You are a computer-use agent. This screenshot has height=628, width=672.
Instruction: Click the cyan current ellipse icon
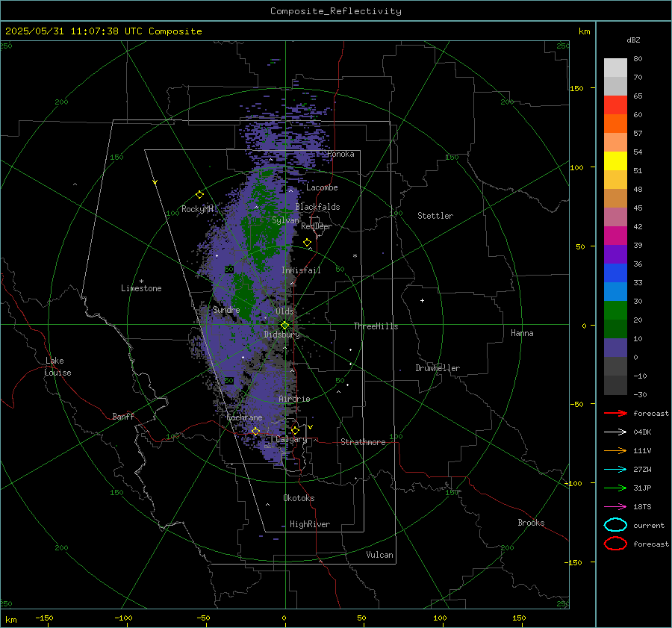point(615,525)
